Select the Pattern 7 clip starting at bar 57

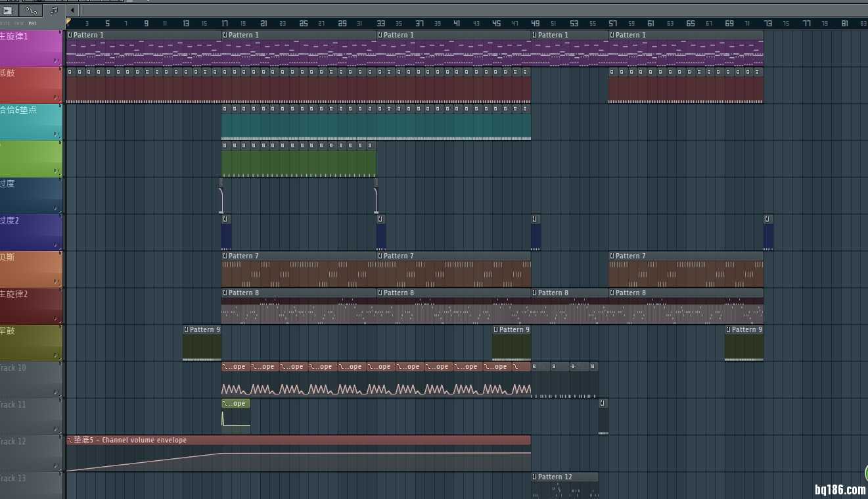point(686,269)
